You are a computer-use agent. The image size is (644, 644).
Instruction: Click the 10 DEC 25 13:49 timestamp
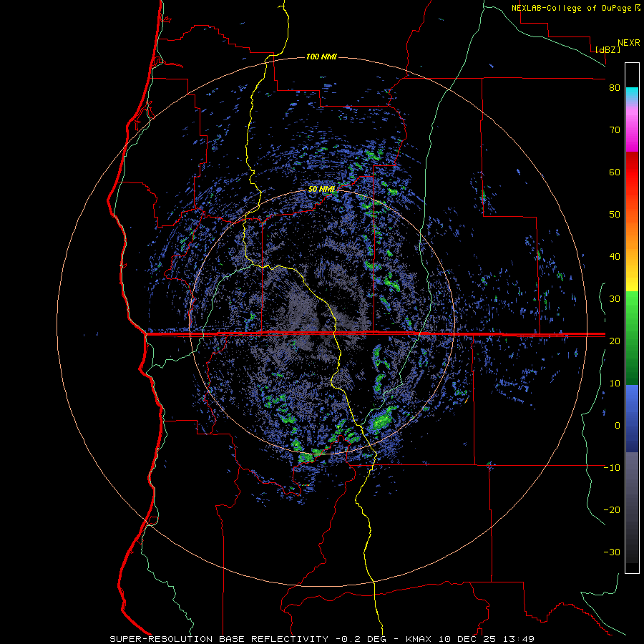pyautogui.click(x=486, y=639)
